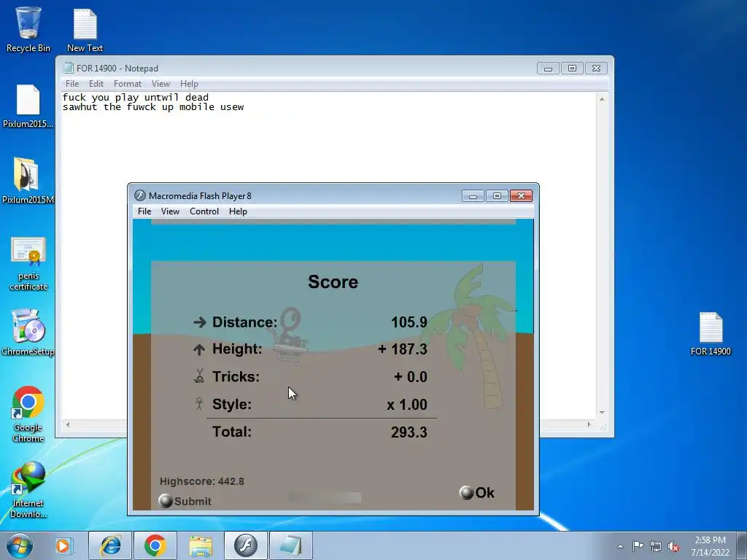Click Notepad horizontal scrollbar left arrow
This screenshot has height=560, width=747.
(68, 424)
